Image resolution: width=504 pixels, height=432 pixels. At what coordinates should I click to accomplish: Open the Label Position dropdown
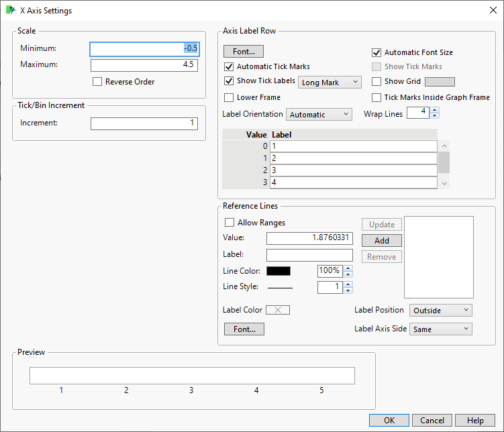440,311
